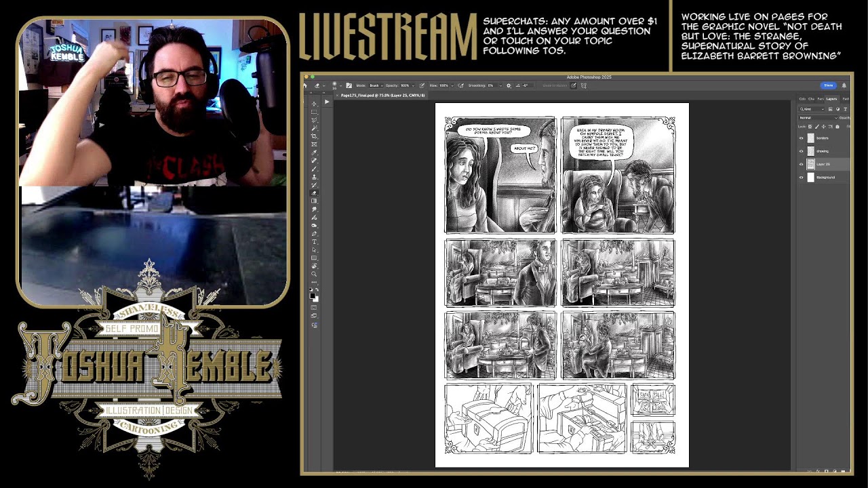Filter layers by type layers
This screenshot has height=488, width=868.
[x=845, y=109]
